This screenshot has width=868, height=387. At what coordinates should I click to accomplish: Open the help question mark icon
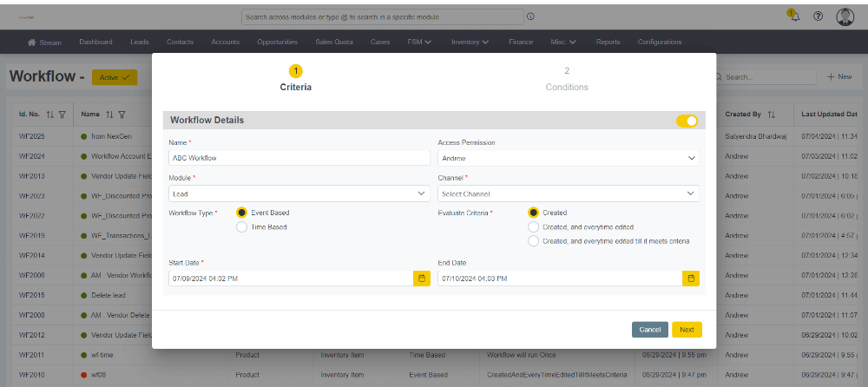818,16
